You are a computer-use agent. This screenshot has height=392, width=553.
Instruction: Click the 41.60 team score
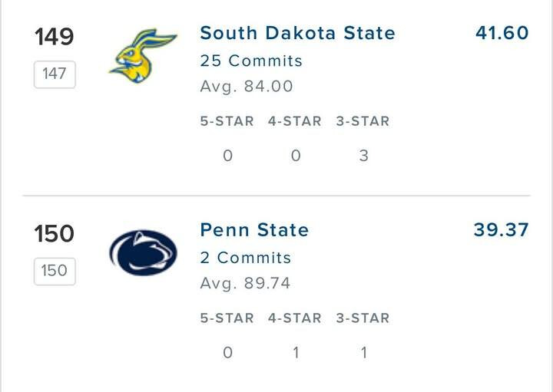(x=502, y=33)
